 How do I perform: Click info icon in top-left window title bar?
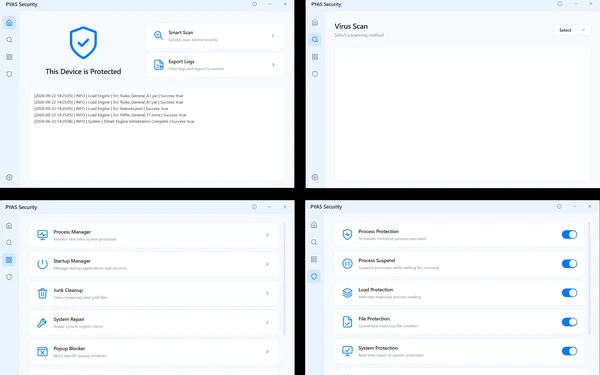coord(254,4)
